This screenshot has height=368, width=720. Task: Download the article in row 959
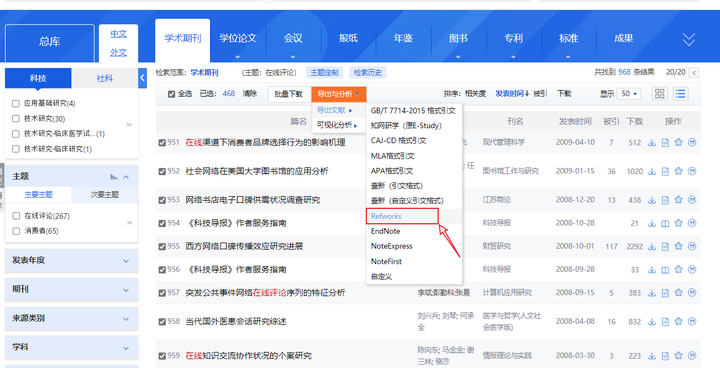point(652,356)
